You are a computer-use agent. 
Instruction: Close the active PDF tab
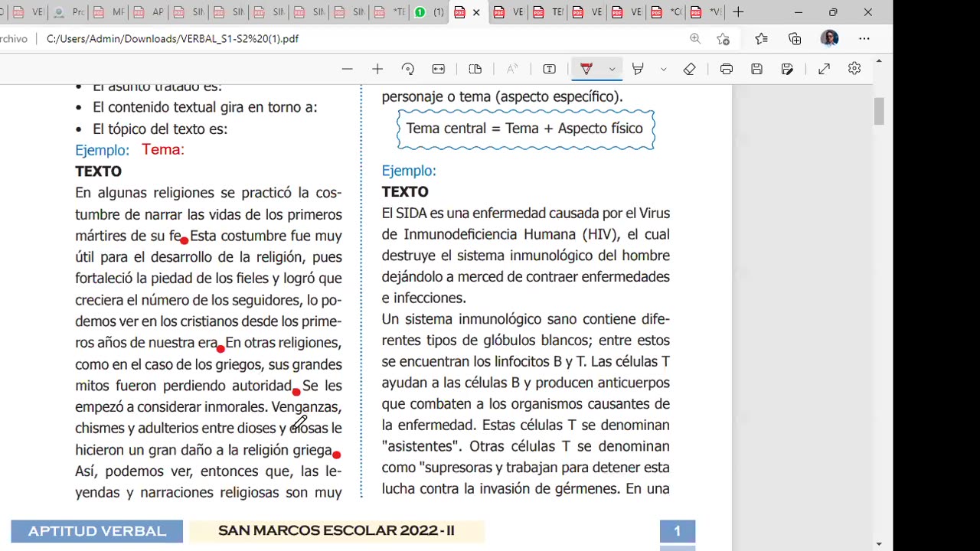476,12
